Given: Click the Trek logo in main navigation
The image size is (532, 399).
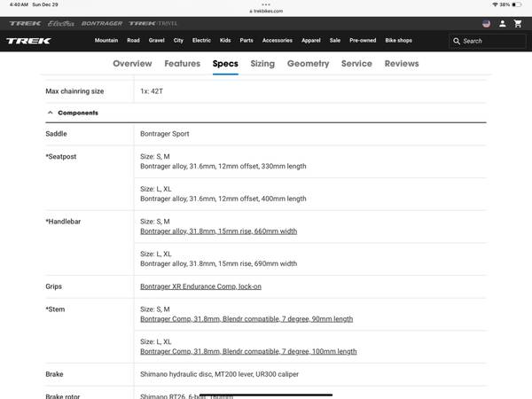Looking at the screenshot, I should [x=23, y=40].
